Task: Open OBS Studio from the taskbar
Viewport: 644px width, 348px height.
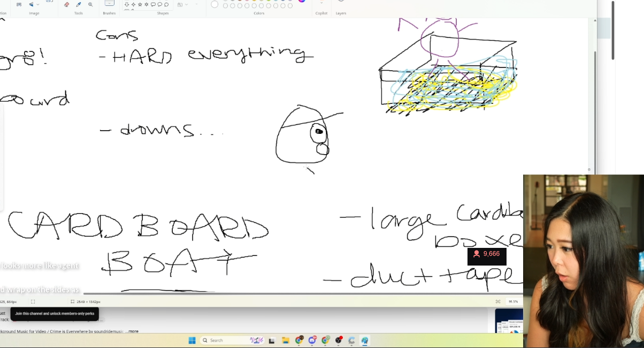Action: coord(339,341)
